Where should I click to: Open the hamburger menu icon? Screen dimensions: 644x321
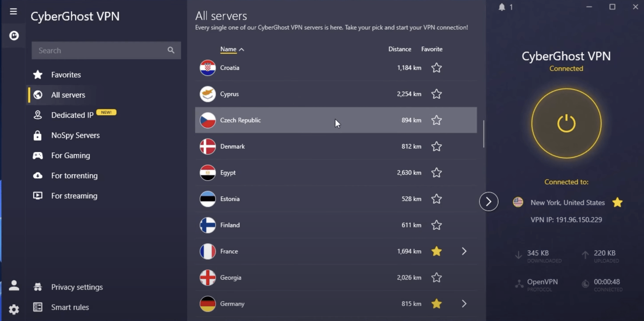(x=13, y=12)
